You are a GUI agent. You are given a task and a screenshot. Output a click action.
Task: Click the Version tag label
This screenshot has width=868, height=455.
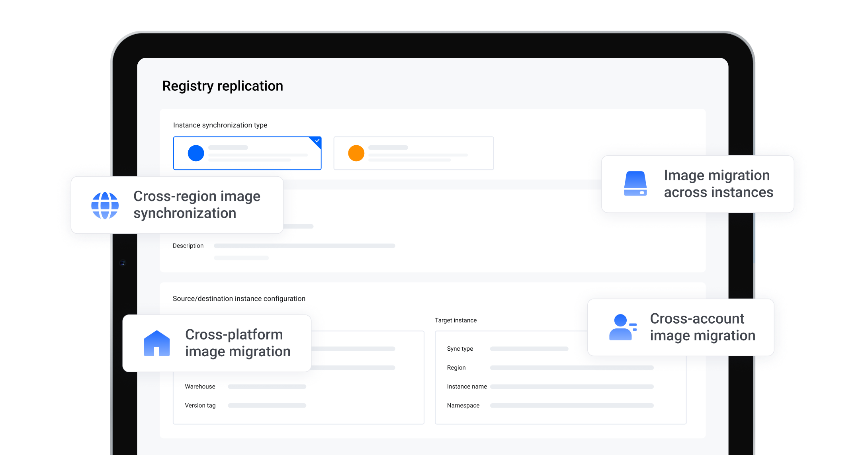(x=200, y=406)
